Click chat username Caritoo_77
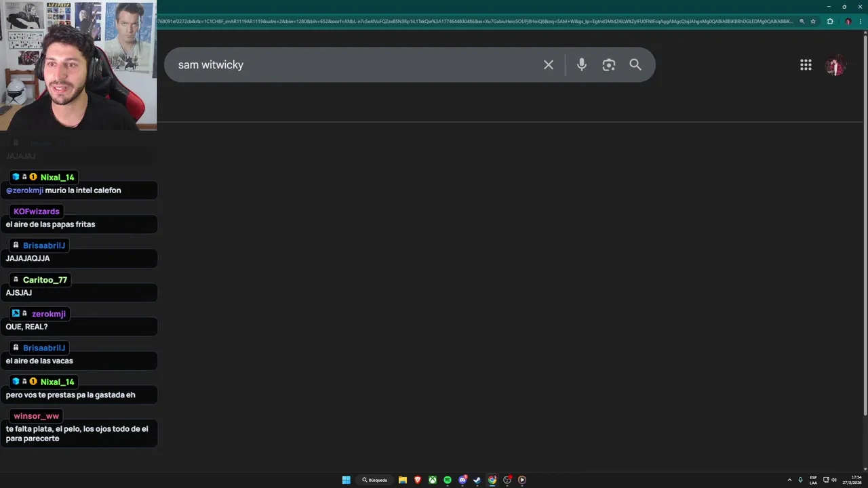The height and width of the screenshot is (488, 868). pos(45,280)
